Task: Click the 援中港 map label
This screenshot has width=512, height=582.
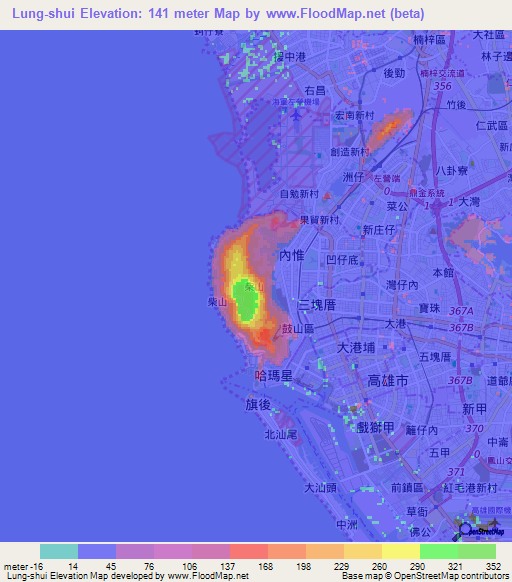Action: coord(290,57)
